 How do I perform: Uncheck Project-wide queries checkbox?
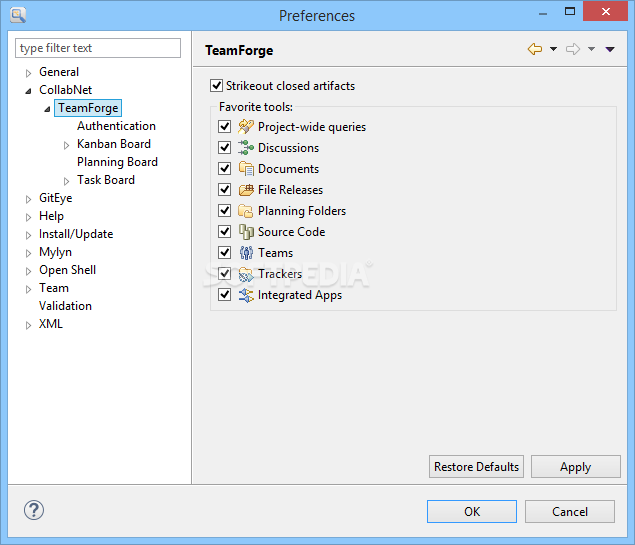coord(224,127)
